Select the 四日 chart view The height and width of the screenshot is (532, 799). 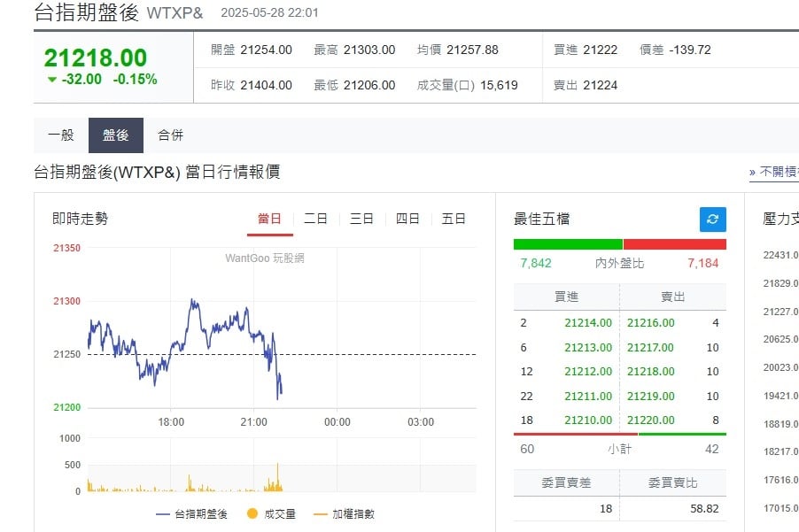tap(407, 218)
